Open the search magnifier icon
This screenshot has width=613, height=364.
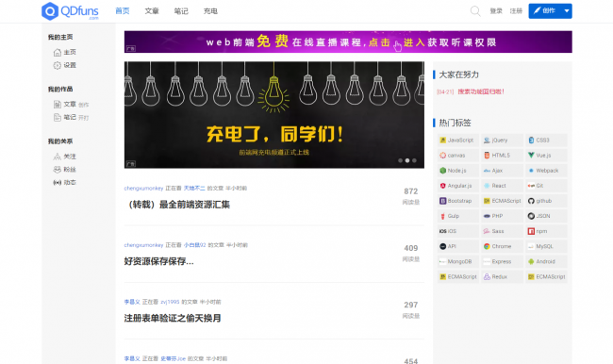(x=475, y=11)
